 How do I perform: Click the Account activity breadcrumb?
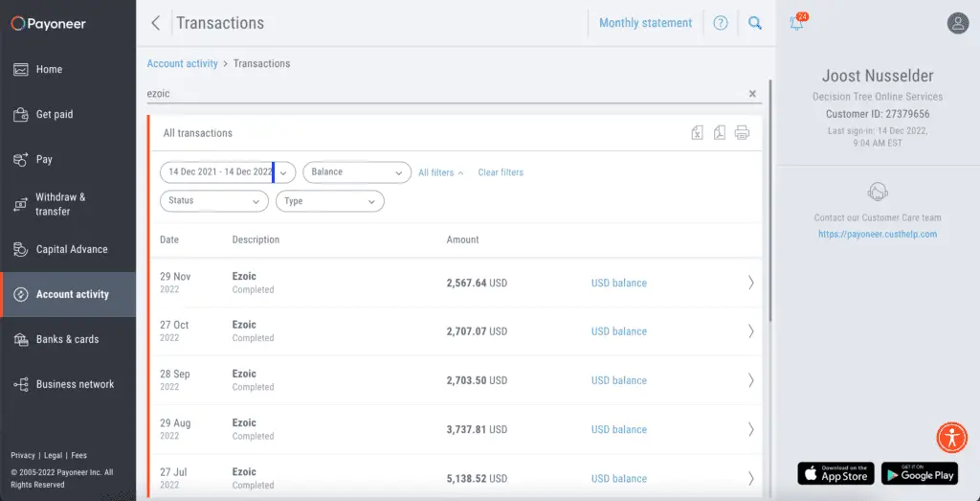[183, 64]
